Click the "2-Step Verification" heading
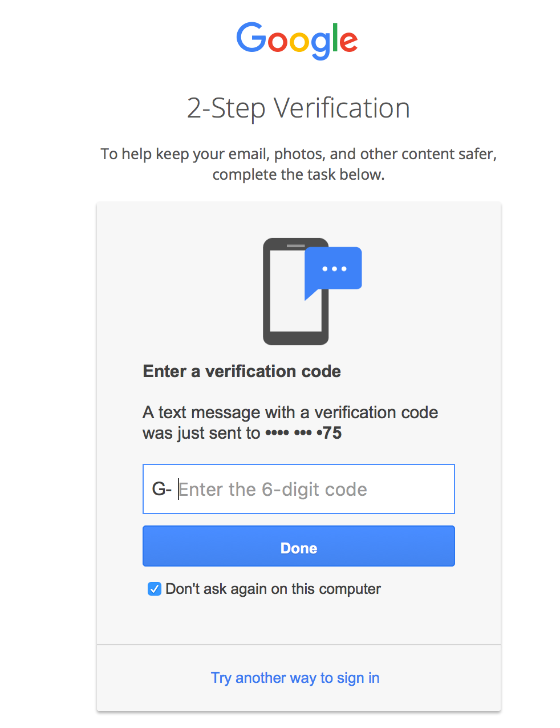 (x=298, y=108)
